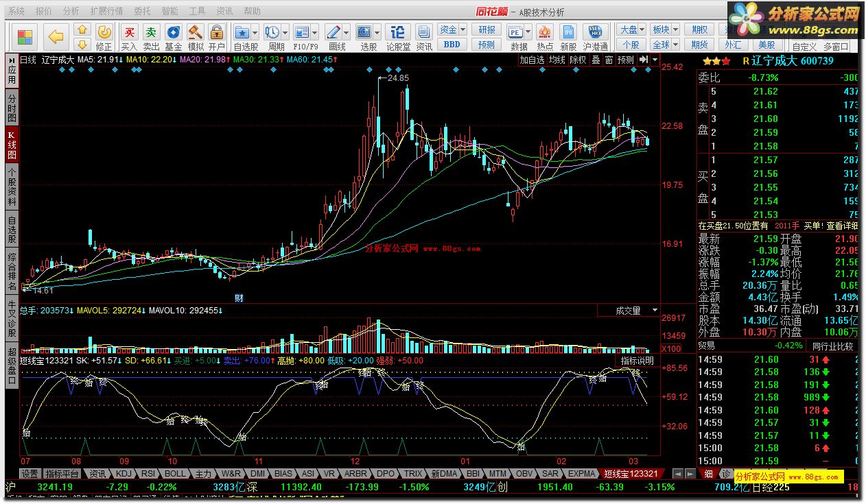Open the 查看详细 link
The height and width of the screenshot is (504, 866).
pyautogui.click(x=841, y=226)
